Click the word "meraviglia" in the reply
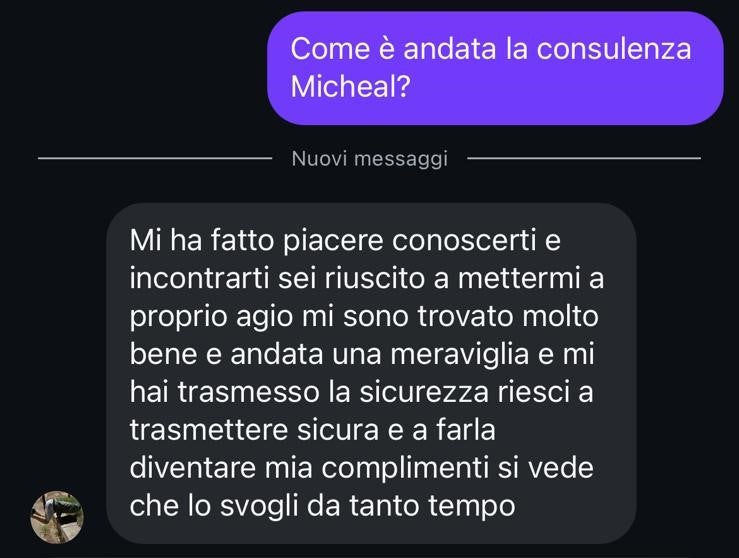This screenshot has height=558, width=739. [460, 354]
